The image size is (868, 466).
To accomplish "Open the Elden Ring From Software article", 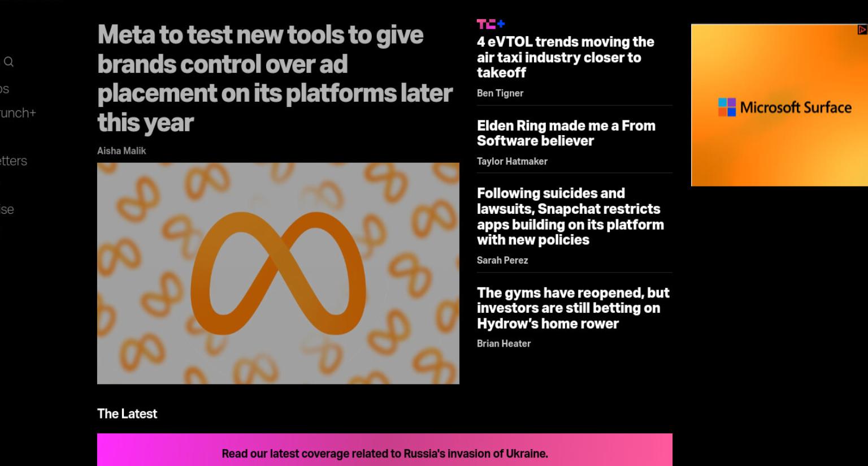I will pos(566,133).
